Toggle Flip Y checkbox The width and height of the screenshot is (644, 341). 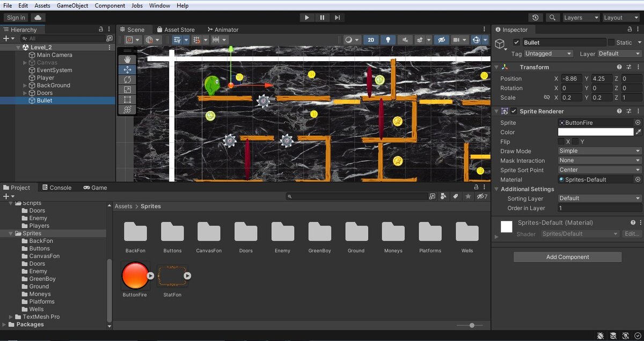click(575, 142)
